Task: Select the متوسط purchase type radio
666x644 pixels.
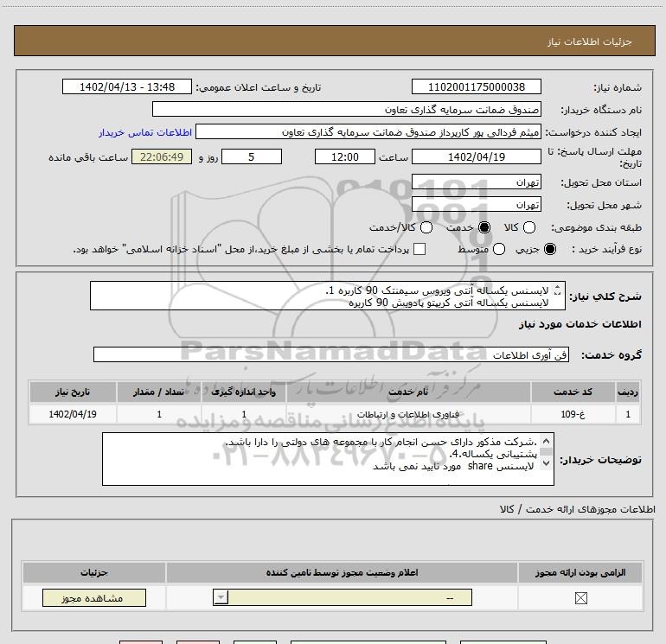Action: [499, 249]
